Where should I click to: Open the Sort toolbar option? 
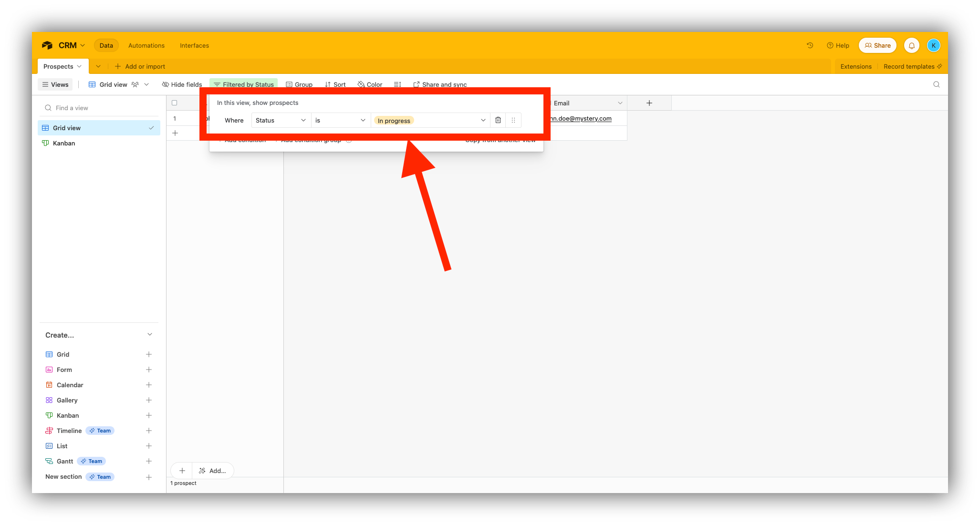[x=335, y=84]
